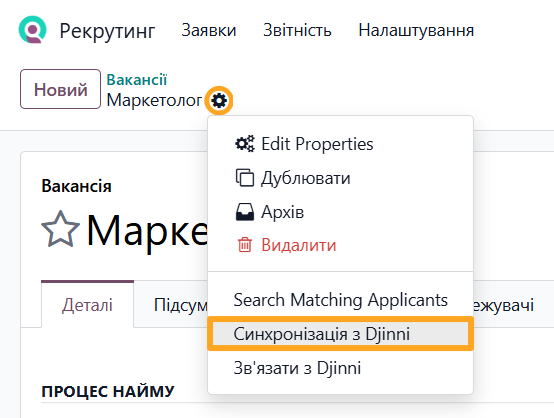554x418 pixels.
Task: Click the Вакансія field label
Action: [x=76, y=186]
